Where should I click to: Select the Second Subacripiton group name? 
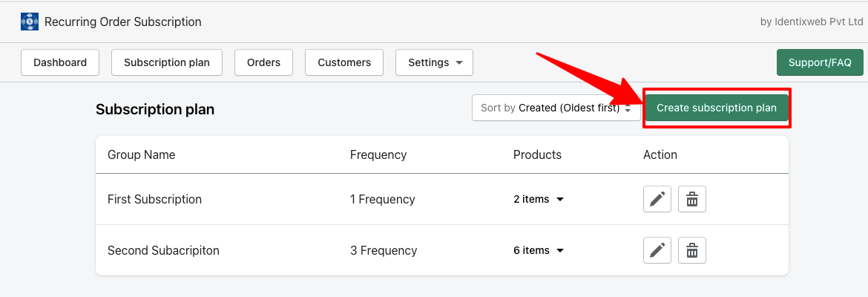(x=163, y=250)
